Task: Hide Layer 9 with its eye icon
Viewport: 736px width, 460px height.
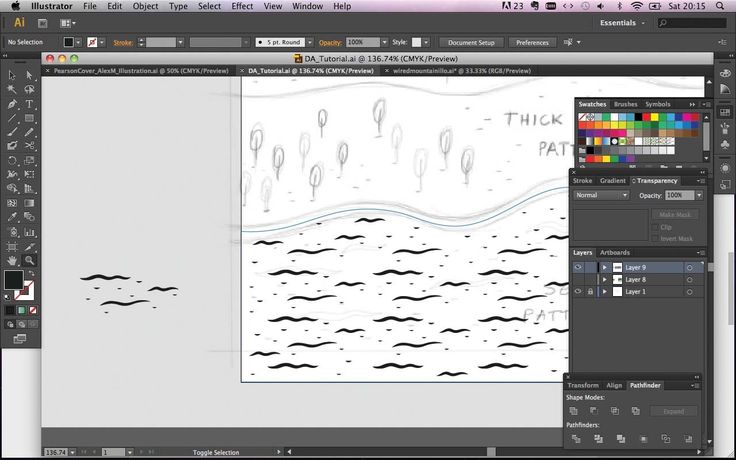Action: [x=578, y=267]
